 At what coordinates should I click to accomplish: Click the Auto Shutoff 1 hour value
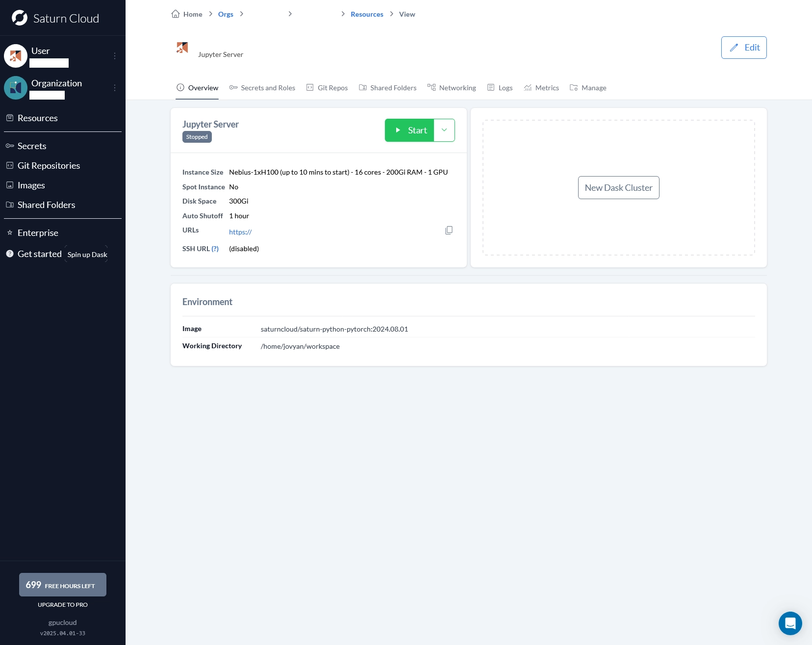coord(239,216)
